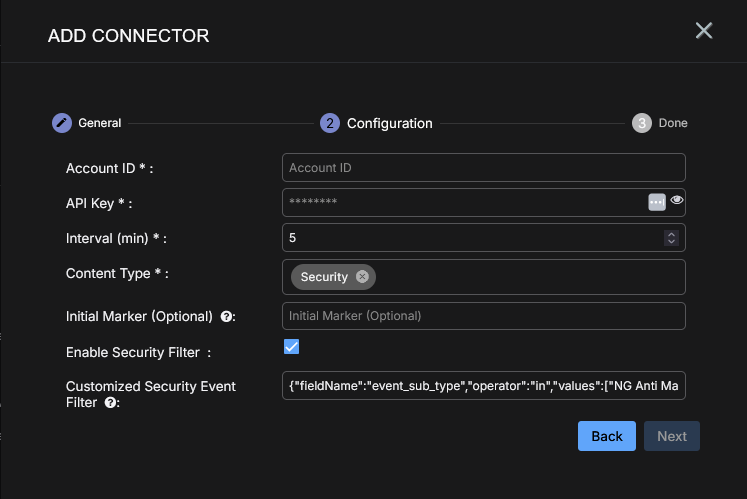
Task: Click the Customized Security Event Filter field
Action: tap(484, 386)
